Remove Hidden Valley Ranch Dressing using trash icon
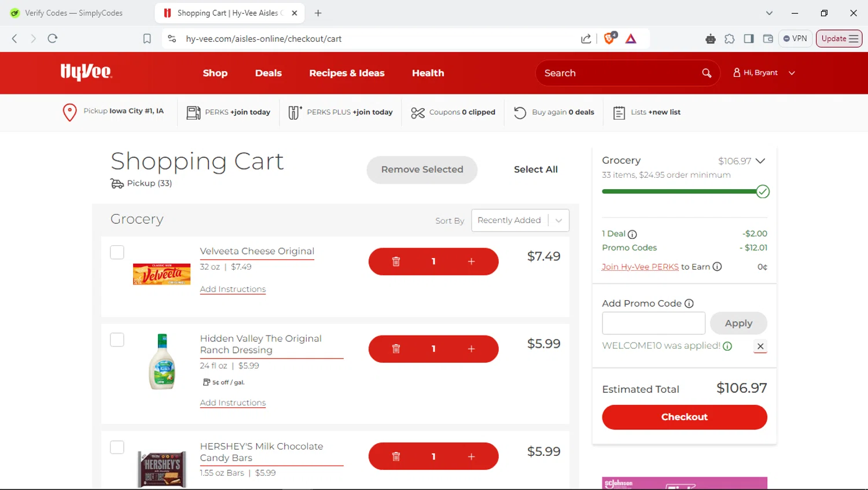Screen dimensions: 868x490 tap(396, 349)
